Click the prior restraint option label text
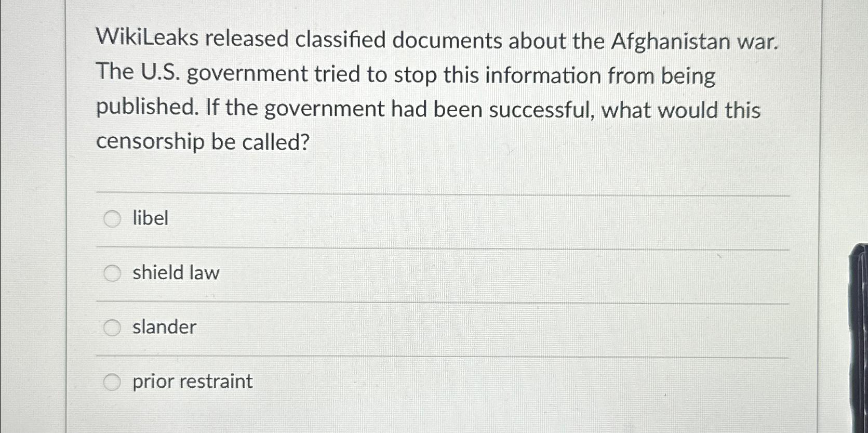The image size is (868, 433). [192, 382]
